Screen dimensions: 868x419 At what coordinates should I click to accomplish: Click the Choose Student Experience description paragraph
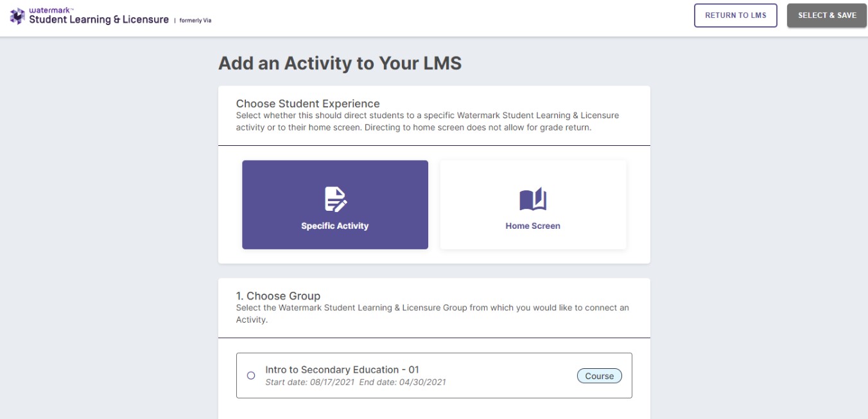tap(428, 121)
